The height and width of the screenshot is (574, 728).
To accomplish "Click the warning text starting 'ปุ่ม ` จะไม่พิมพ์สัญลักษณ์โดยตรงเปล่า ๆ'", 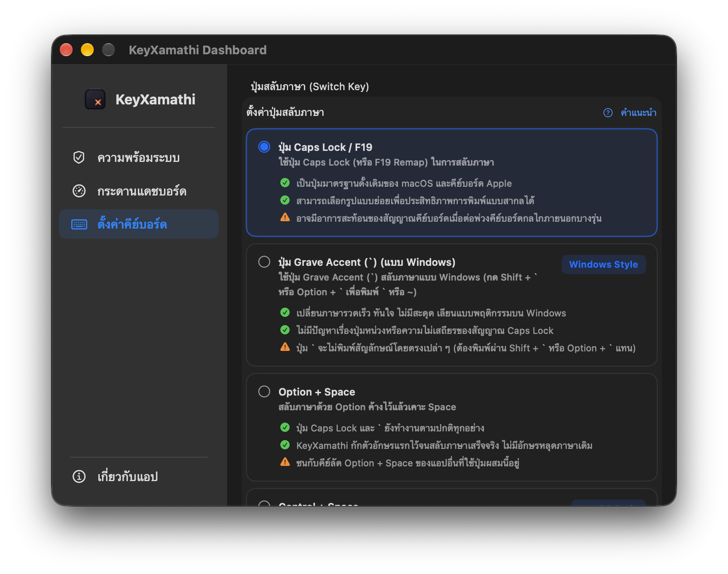I will (466, 348).
